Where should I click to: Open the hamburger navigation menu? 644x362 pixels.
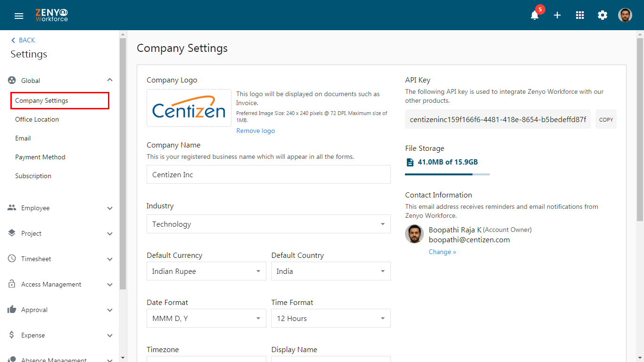point(19,16)
